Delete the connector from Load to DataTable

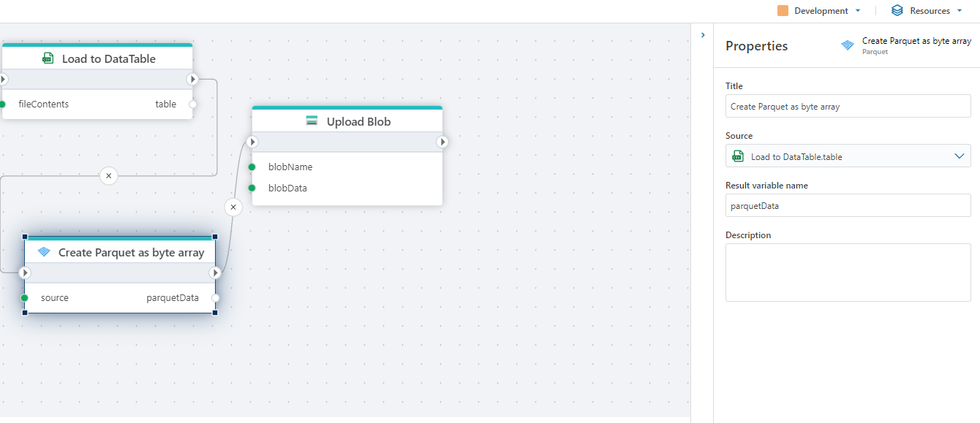click(x=108, y=175)
